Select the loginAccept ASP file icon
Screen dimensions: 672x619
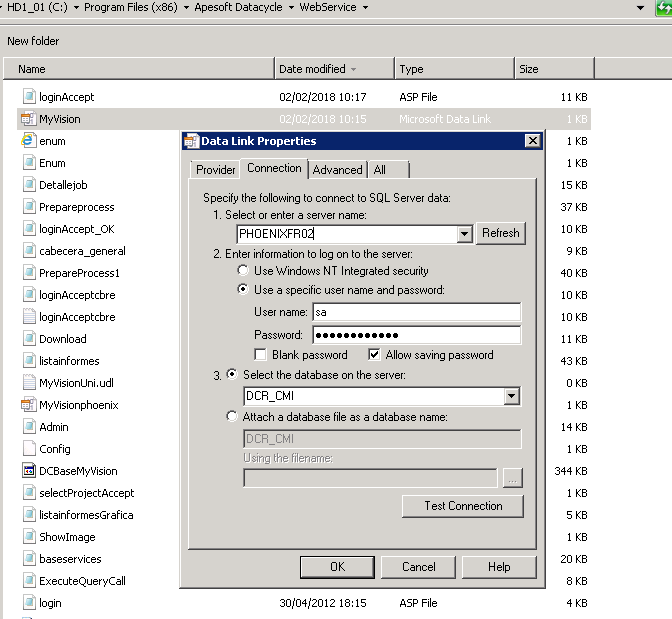pos(29,97)
